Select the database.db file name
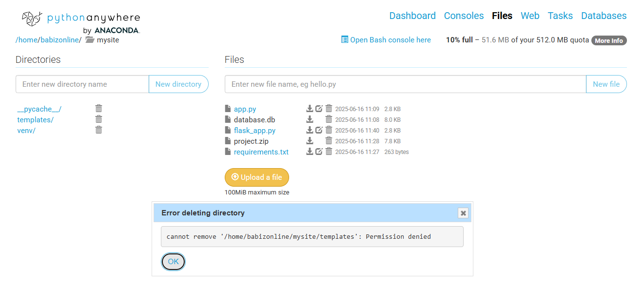 coord(254,120)
